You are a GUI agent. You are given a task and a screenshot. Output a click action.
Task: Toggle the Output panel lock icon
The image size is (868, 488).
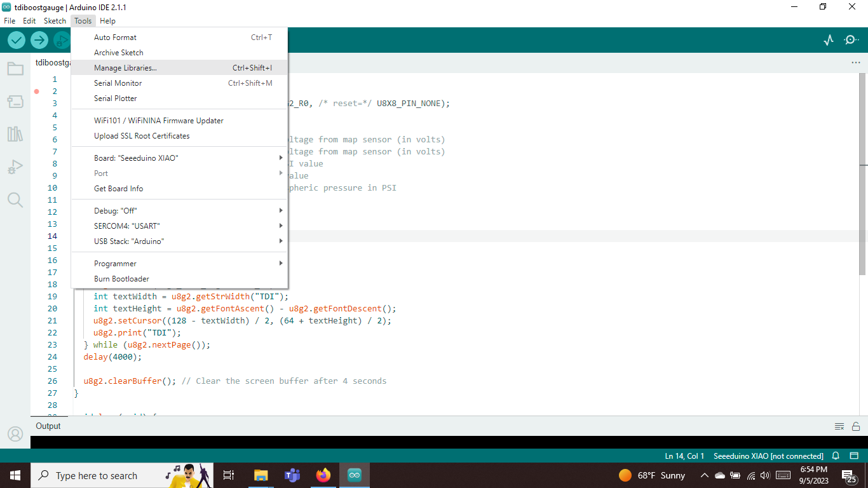pyautogui.click(x=856, y=426)
